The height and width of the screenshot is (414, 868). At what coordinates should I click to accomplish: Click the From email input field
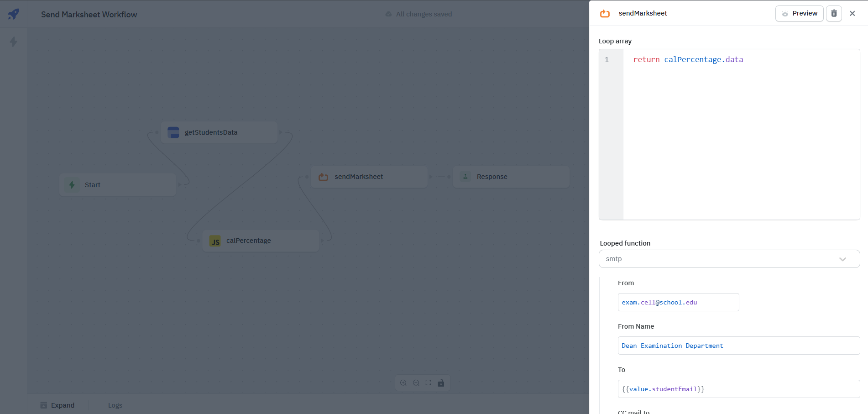[x=678, y=302]
